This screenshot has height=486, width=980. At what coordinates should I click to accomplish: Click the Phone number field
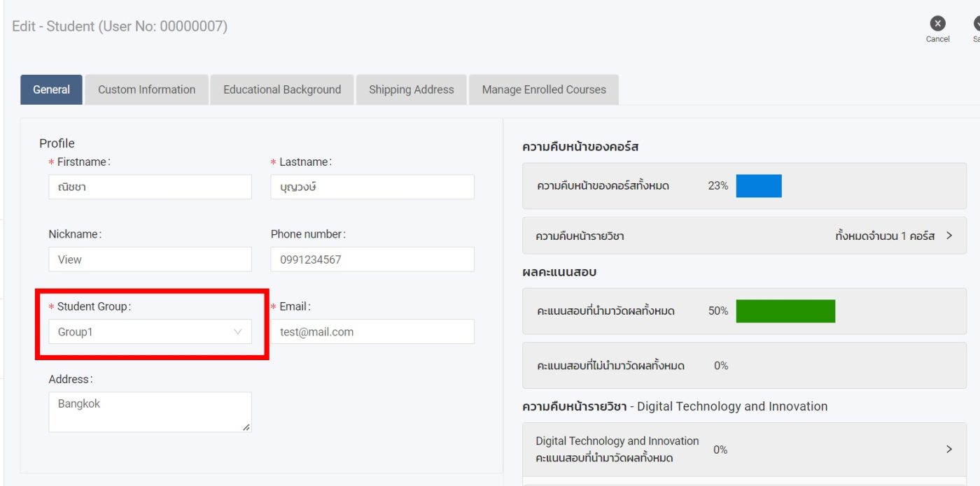pyautogui.click(x=372, y=259)
